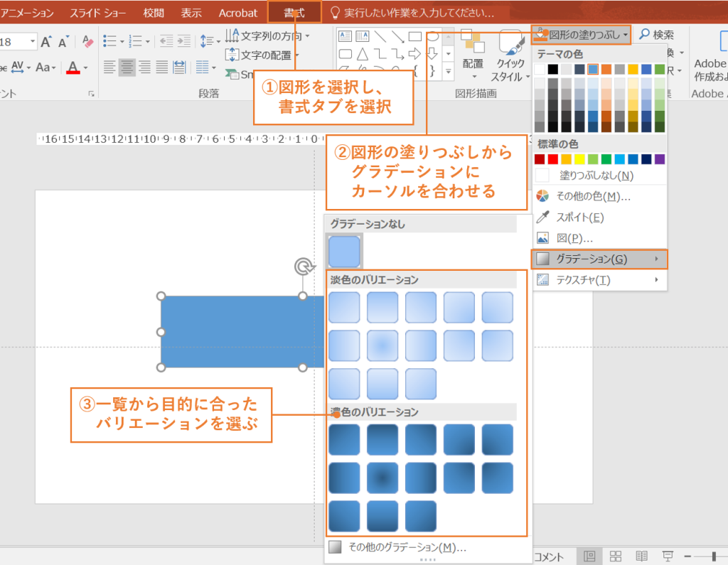Select the rectangle shape in the shapes gallery
The height and width of the screenshot is (565, 728).
(x=414, y=36)
